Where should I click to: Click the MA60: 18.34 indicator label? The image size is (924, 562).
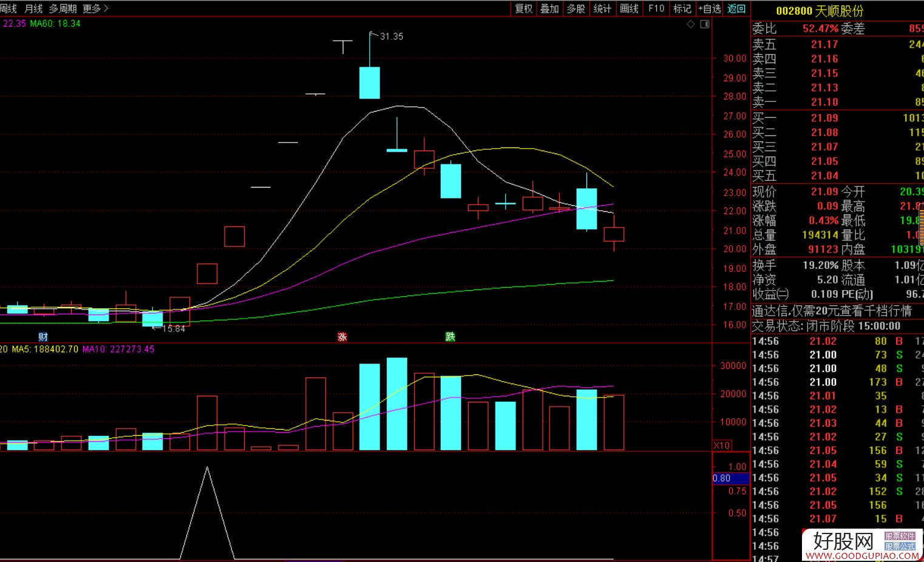(x=55, y=24)
